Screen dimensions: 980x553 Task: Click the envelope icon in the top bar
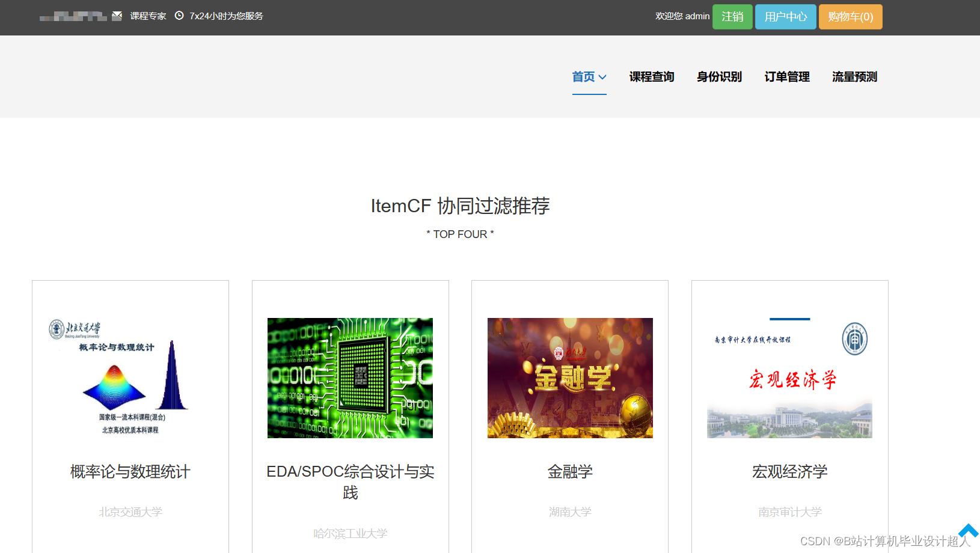[117, 16]
